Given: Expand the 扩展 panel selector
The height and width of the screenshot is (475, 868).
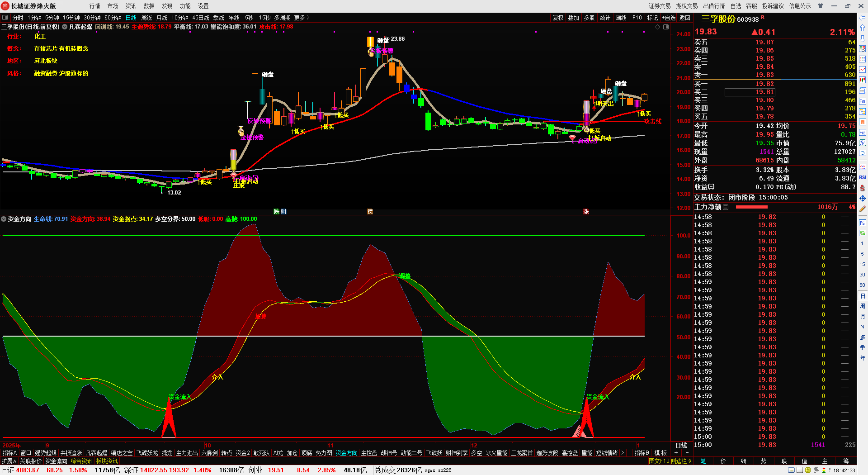Looking at the screenshot, I should 9,461.
